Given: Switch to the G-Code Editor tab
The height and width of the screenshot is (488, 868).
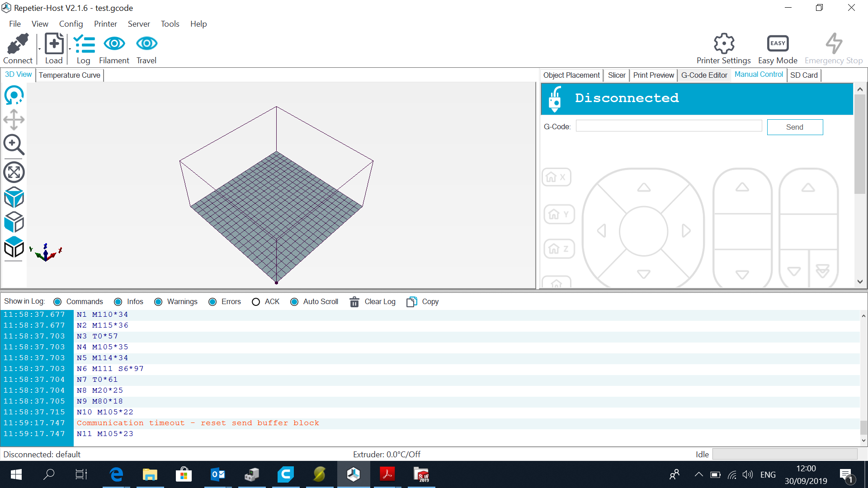Looking at the screenshot, I should 704,75.
